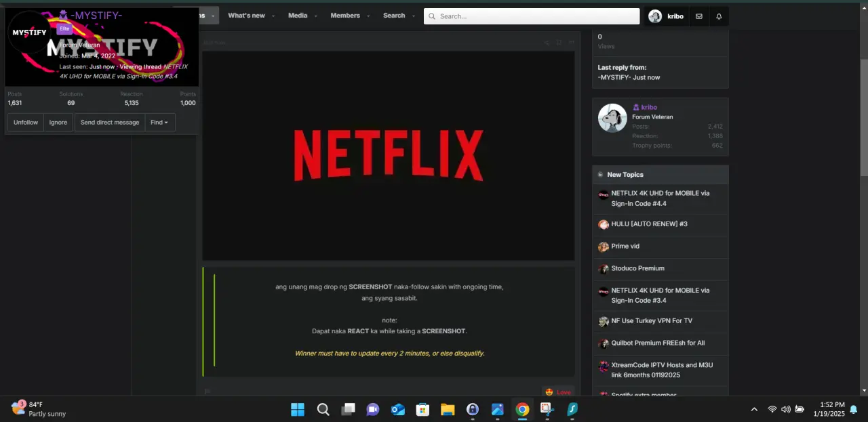Click the avatar beside HULU [AUTO RENEW] #3
Image resolution: width=868 pixels, height=422 pixels.
[603, 224]
